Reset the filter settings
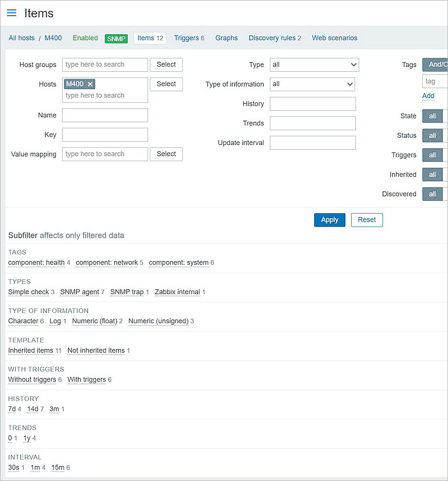Screen dimensions: 448x481 (367, 219)
